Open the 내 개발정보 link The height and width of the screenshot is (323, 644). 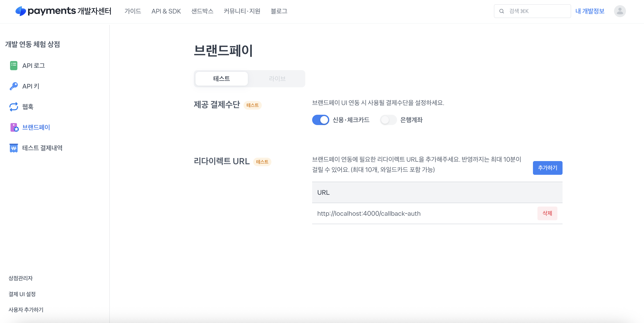coord(590,11)
